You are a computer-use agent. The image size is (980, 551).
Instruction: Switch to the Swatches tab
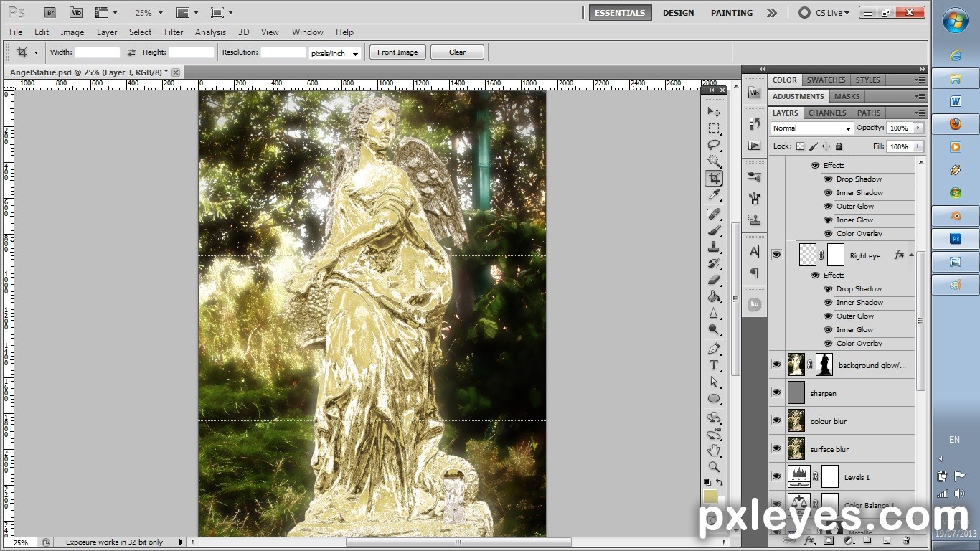click(826, 80)
